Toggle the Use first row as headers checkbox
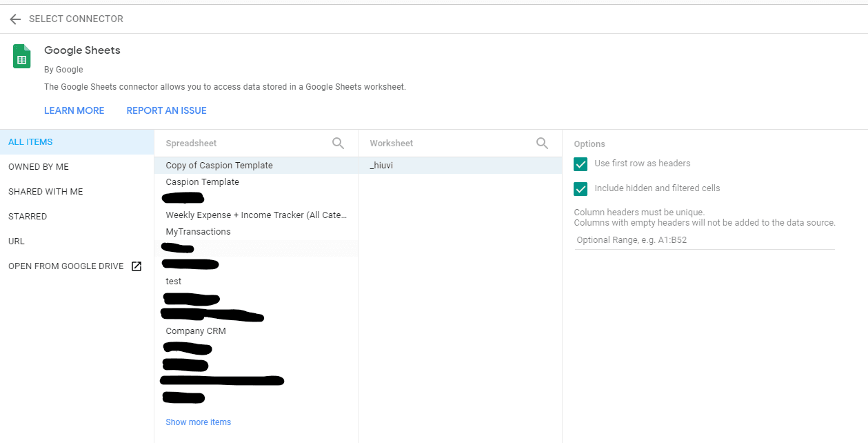868x443 pixels. [581, 164]
